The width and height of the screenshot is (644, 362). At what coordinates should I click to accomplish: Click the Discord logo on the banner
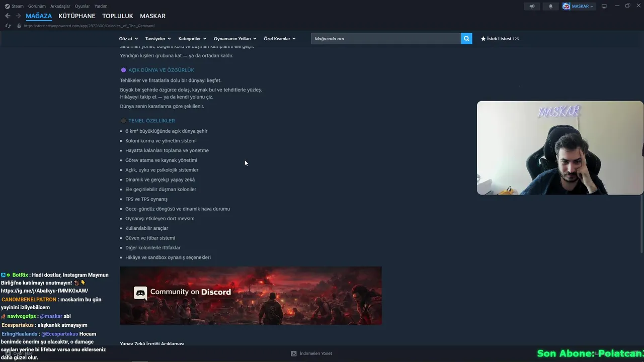click(x=140, y=292)
